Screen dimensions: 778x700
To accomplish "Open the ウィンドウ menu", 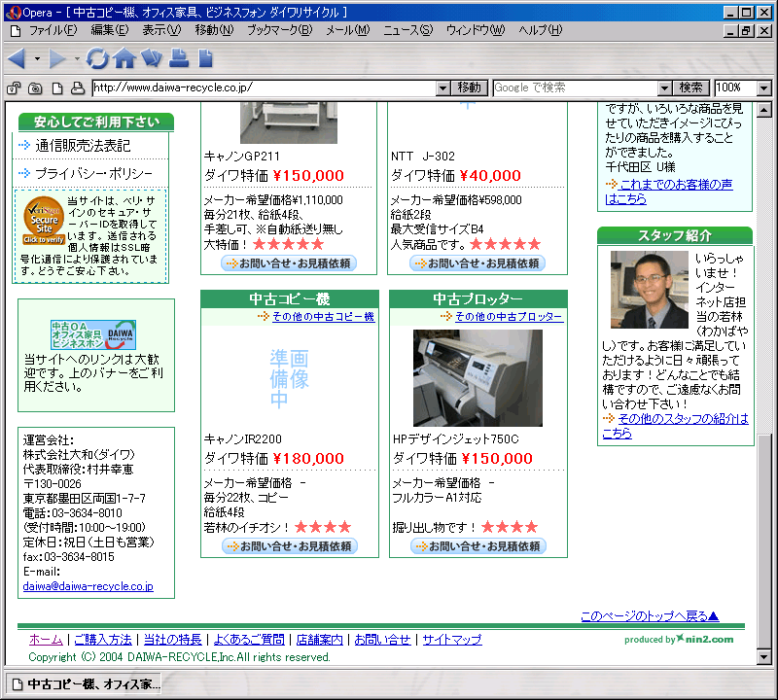I will click(476, 31).
